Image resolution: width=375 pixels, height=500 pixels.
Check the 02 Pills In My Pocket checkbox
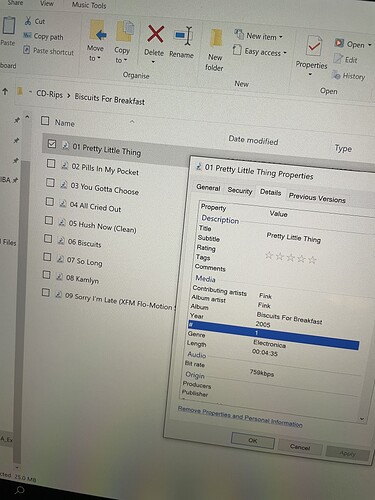point(51,163)
